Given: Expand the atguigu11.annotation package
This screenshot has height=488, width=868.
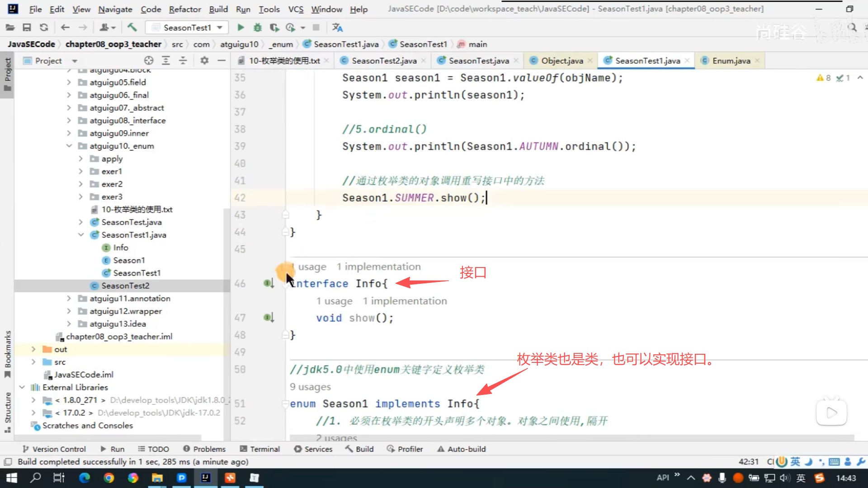Looking at the screenshot, I should (x=69, y=298).
